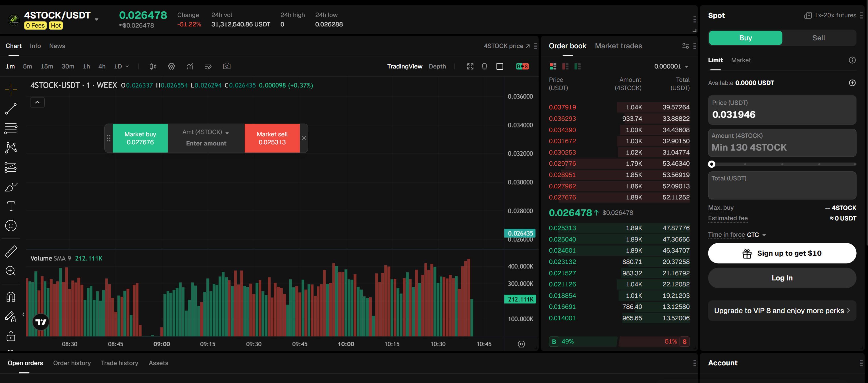
Task: Click Market sell at 0.025313
Action: pos(272,138)
